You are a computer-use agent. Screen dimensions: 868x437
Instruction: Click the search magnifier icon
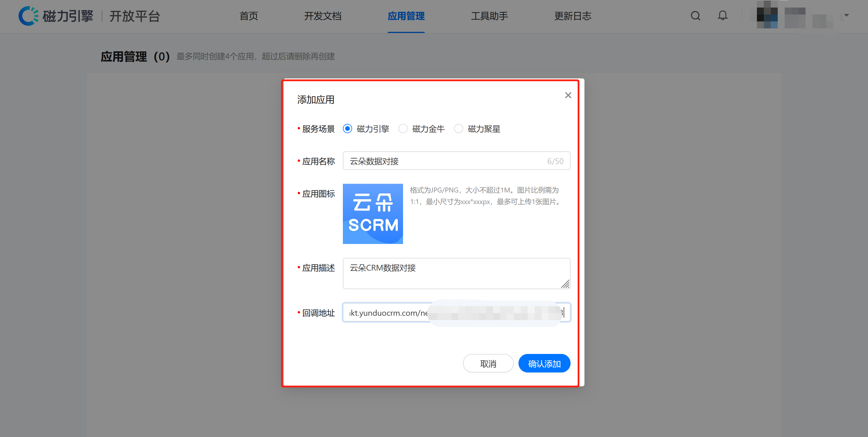point(695,16)
